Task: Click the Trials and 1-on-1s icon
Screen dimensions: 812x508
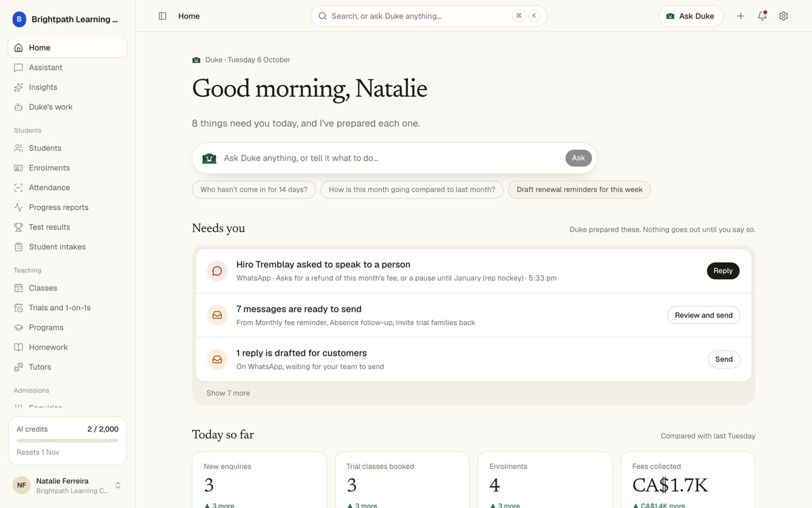Action: coord(18,308)
